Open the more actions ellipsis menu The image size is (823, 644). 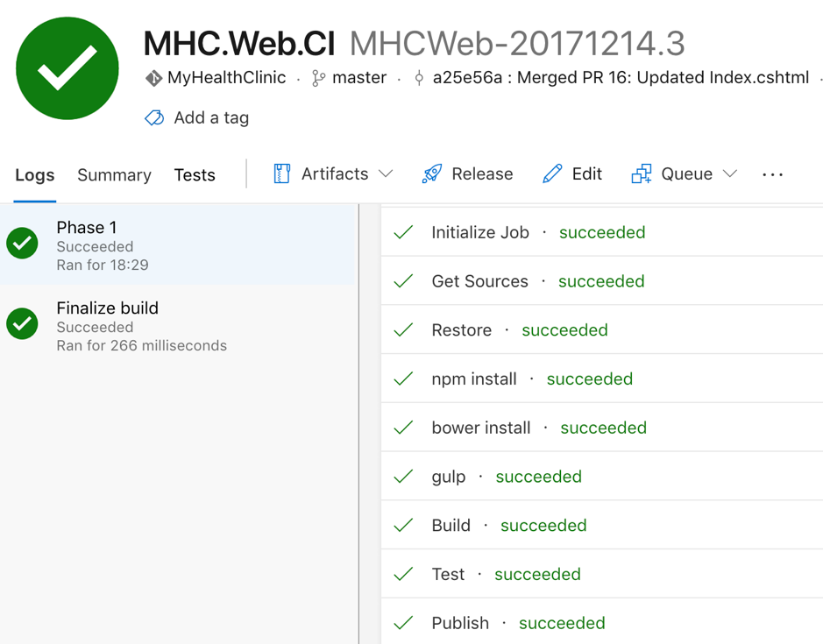click(x=772, y=174)
